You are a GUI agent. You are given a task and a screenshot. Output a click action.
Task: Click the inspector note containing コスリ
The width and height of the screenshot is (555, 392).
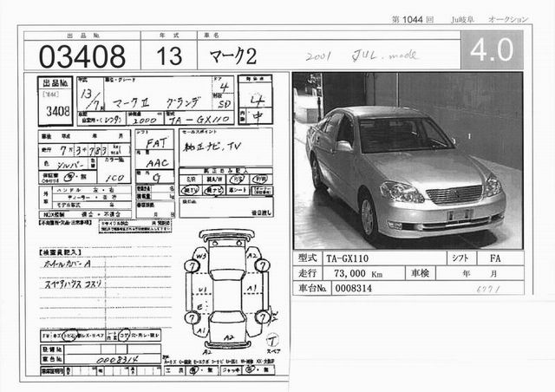(73, 284)
